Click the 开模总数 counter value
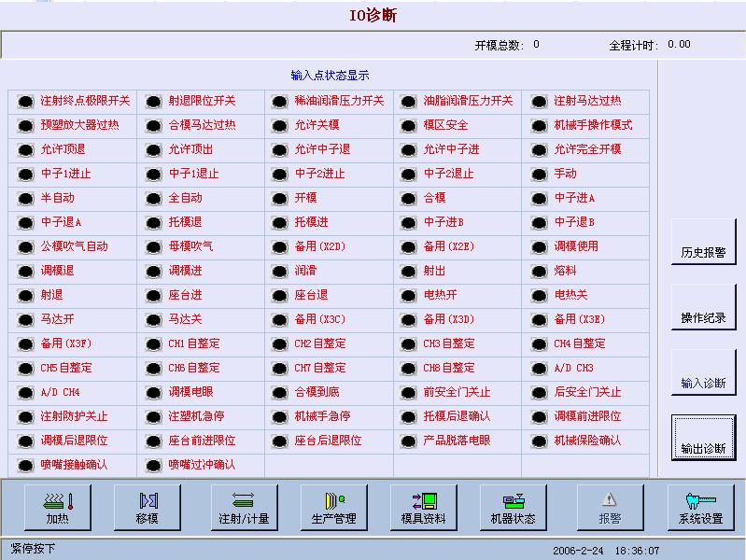Viewport: 746px width, 560px height. 536,44
